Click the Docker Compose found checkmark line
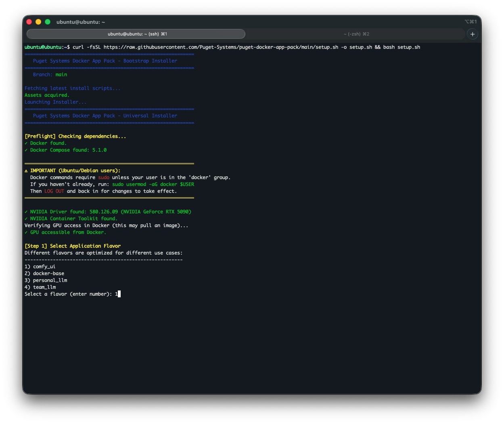Viewport: 504px width, 424px height. coord(65,150)
